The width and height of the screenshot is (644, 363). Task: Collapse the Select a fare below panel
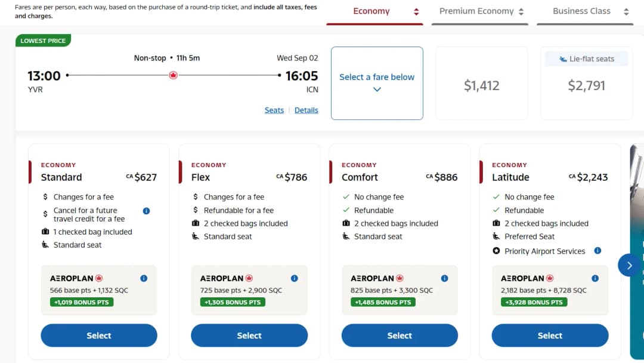pyautogui.click(x=377, y=83)
